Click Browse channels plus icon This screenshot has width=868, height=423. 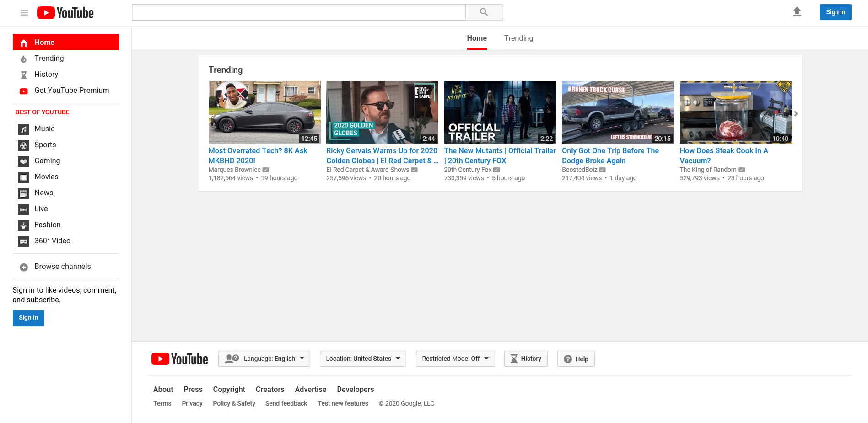pos(24,267)
